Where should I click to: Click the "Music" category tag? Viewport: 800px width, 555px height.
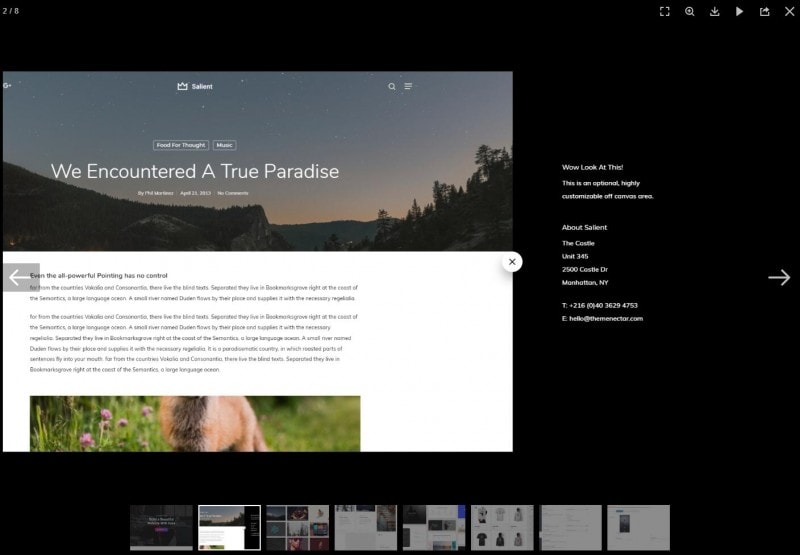coord(225,145)
